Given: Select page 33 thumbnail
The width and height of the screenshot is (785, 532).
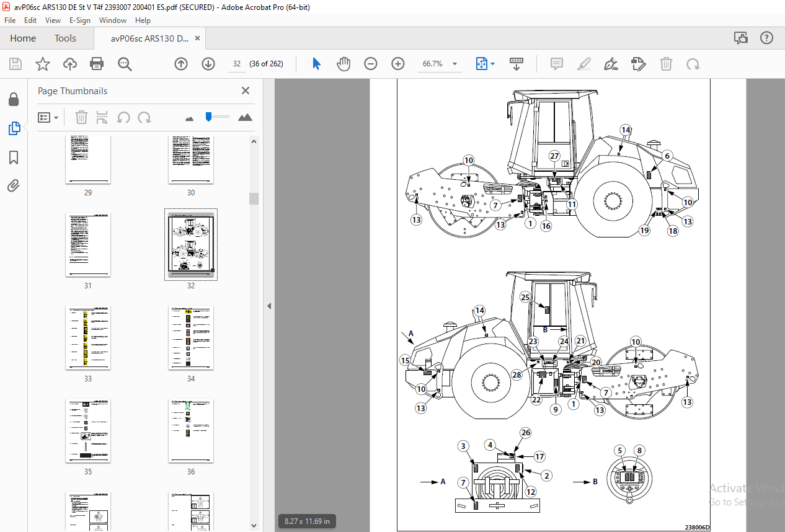Looking at the screenshot, I should pos(88,337).
